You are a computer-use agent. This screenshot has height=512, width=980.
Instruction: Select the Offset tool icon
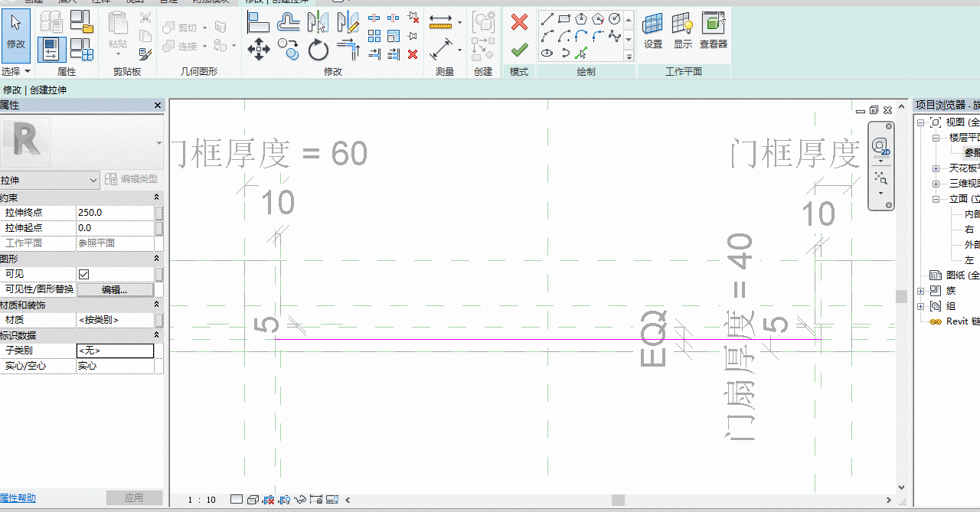(289, 21)
